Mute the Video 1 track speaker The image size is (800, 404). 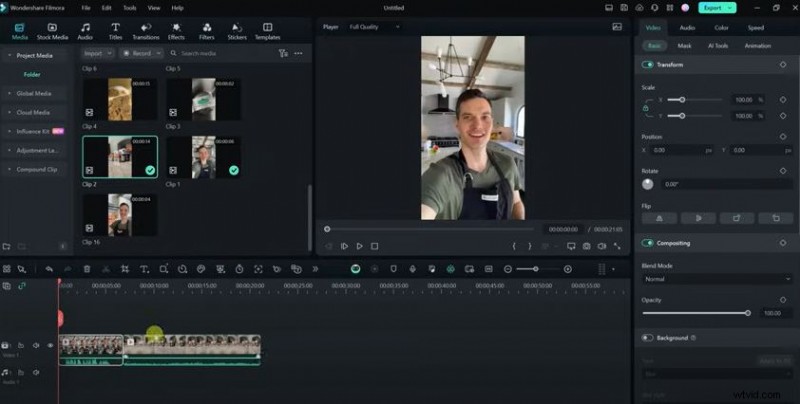click(36, 345)
